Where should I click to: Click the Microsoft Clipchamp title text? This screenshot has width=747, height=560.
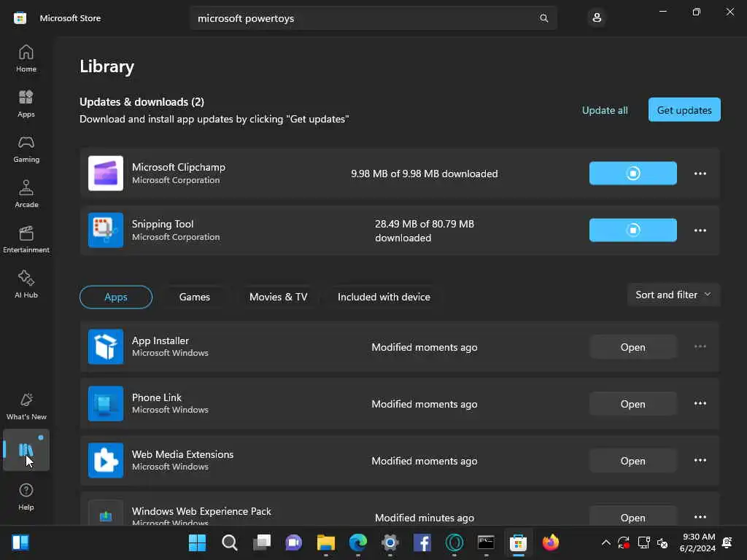[x=179, y=167]
